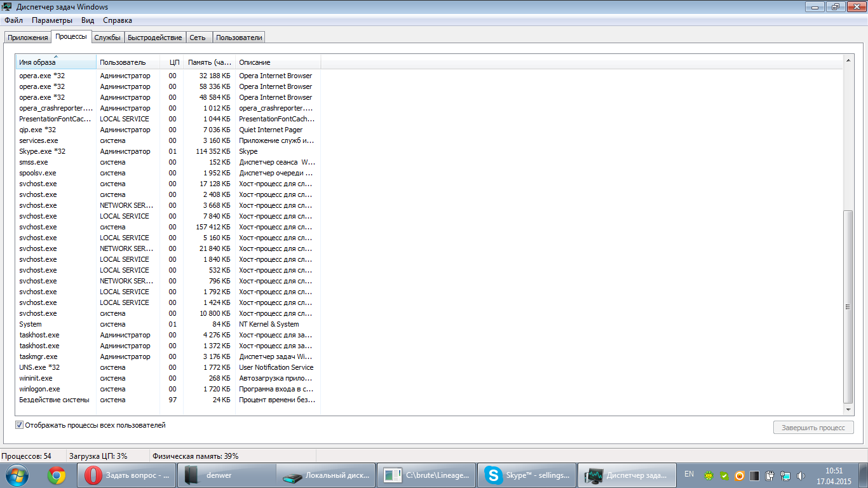Click the NT Kernel & System description
This screenshot has height=488, width=868.
pyautogui.click(x=269, y=324)
